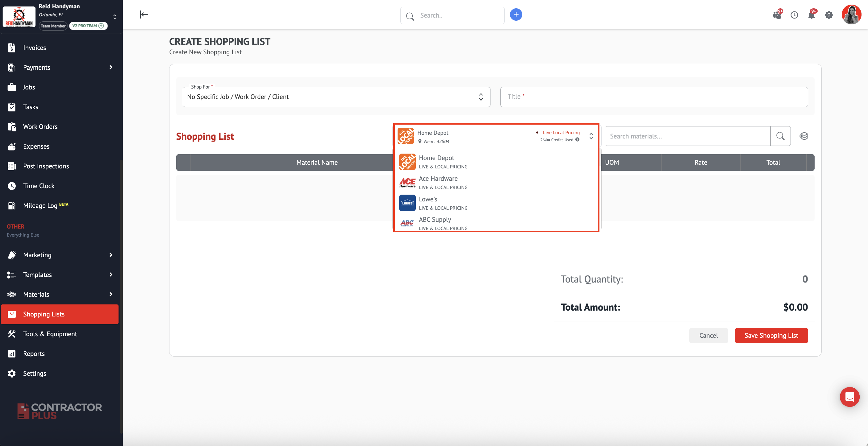Click the credits used info icon
Image resolution: width=868 pixels, height=446 pixels.
click(x=577, y=140)
